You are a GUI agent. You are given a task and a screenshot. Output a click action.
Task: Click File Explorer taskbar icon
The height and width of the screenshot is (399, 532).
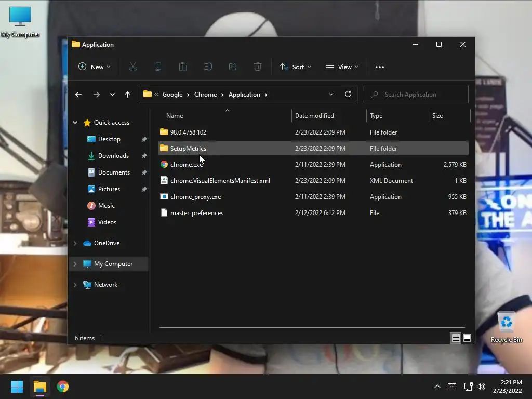coord(39,387)
